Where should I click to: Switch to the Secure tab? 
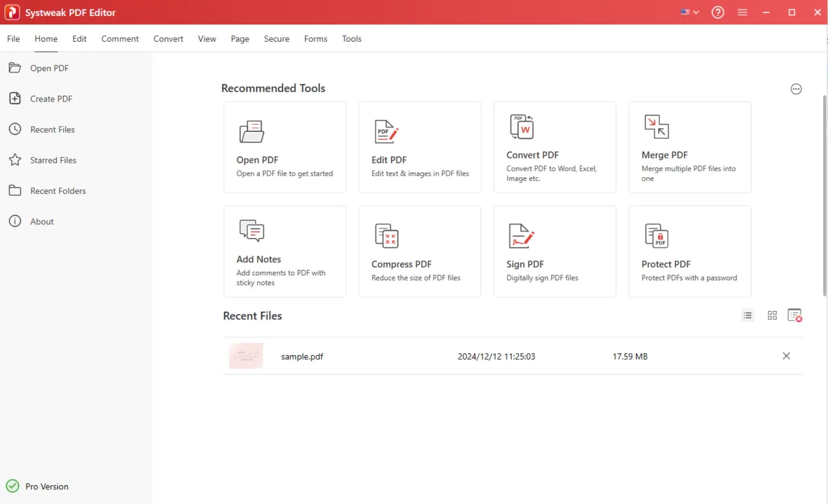point(277,39)
